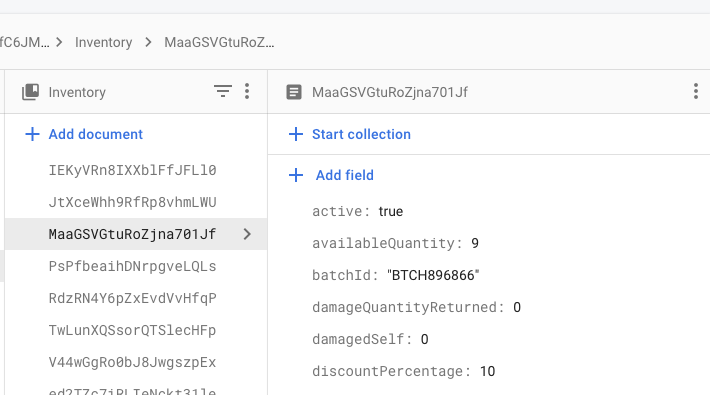
Task: Click the discountPercentage value 10
Action: click(x=488, y=371)
